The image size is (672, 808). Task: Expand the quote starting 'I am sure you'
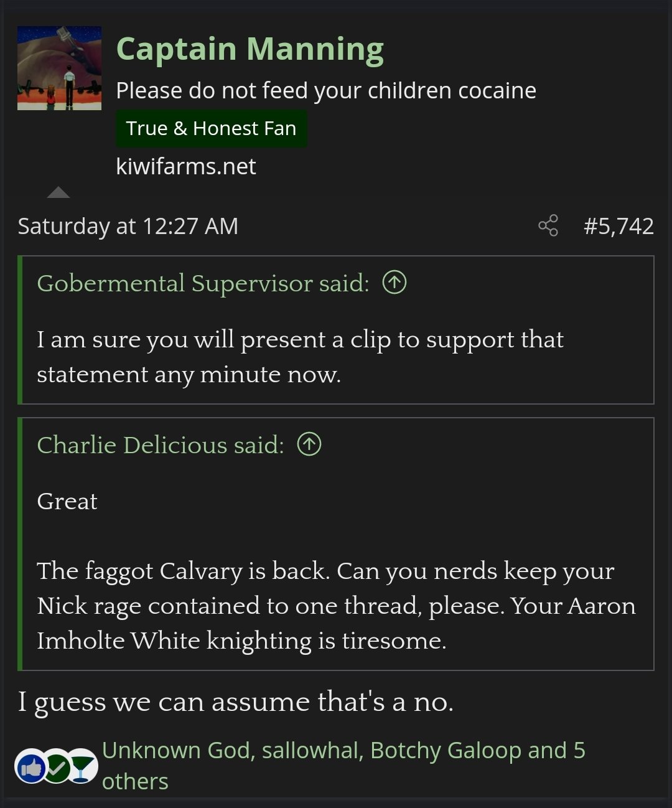click(x=300, y=357)
